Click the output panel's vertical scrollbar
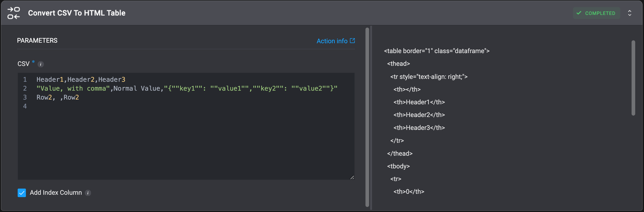The width and height of the screenshot is (644, 212). 633,78
